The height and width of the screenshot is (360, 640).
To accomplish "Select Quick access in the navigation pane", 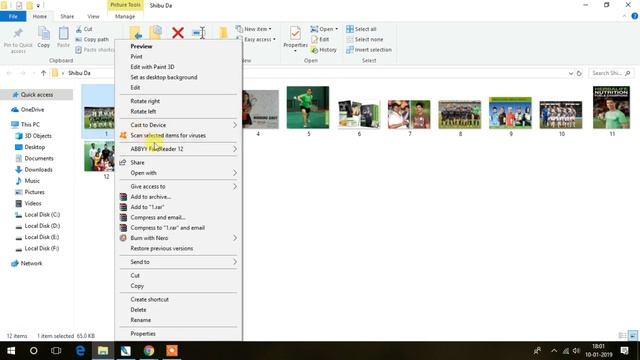I will 36,95.
